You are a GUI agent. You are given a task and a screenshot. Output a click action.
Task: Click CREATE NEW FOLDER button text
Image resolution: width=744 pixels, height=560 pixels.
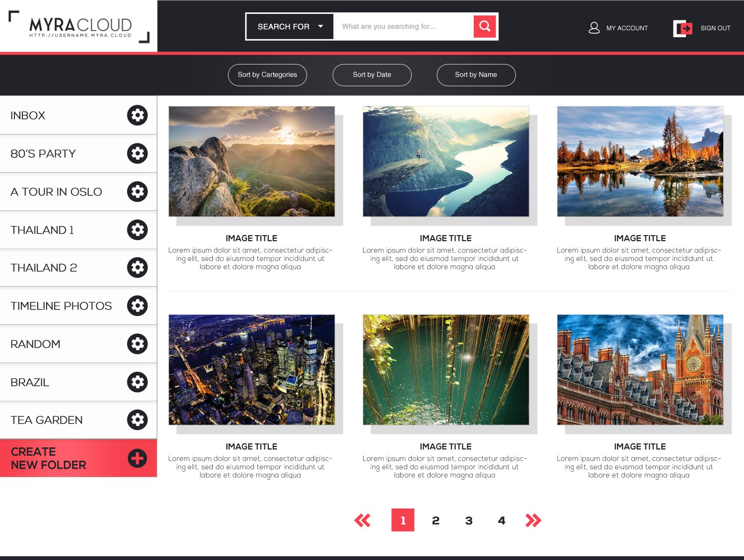click(48, 458)
